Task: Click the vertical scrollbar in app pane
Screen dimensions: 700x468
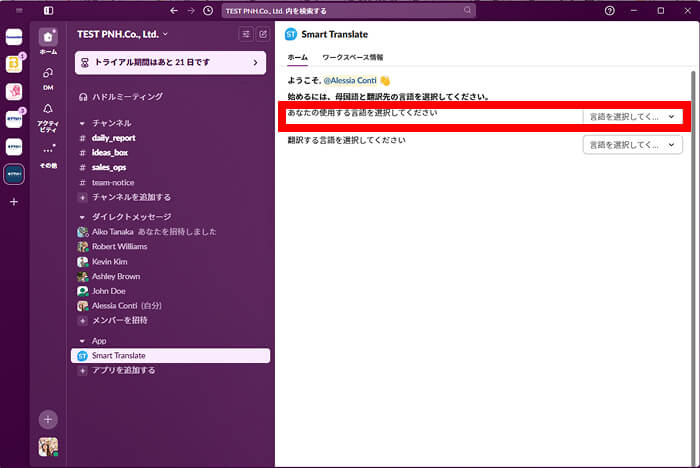Action: click(x=693, y=268)
